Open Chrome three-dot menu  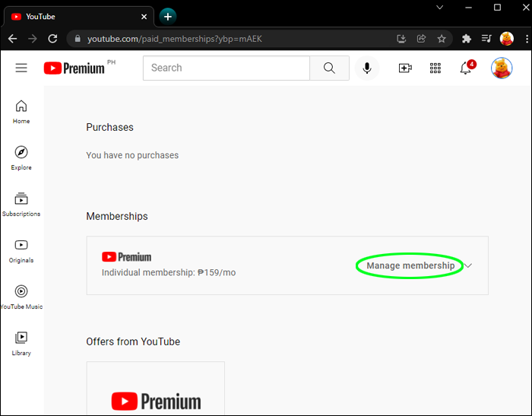527,39
